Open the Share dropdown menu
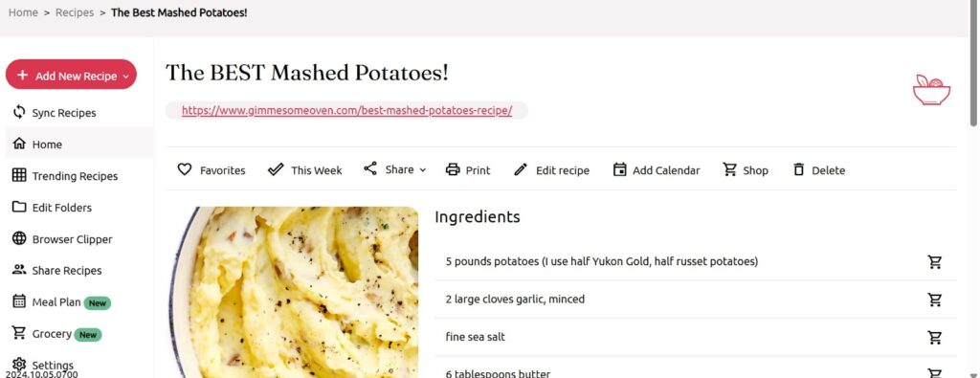The image size is (980, 378). (x=394, y=169)
